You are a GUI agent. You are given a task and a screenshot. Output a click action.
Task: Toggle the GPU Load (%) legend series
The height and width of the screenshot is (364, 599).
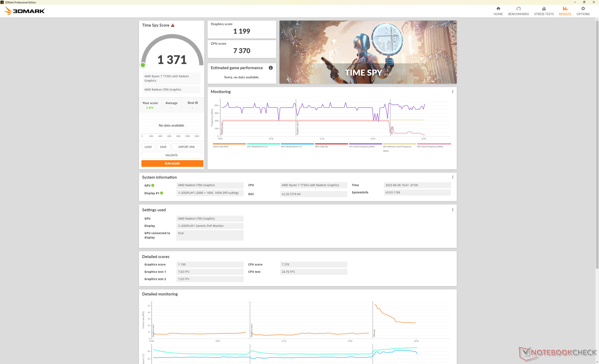[321, 146]
